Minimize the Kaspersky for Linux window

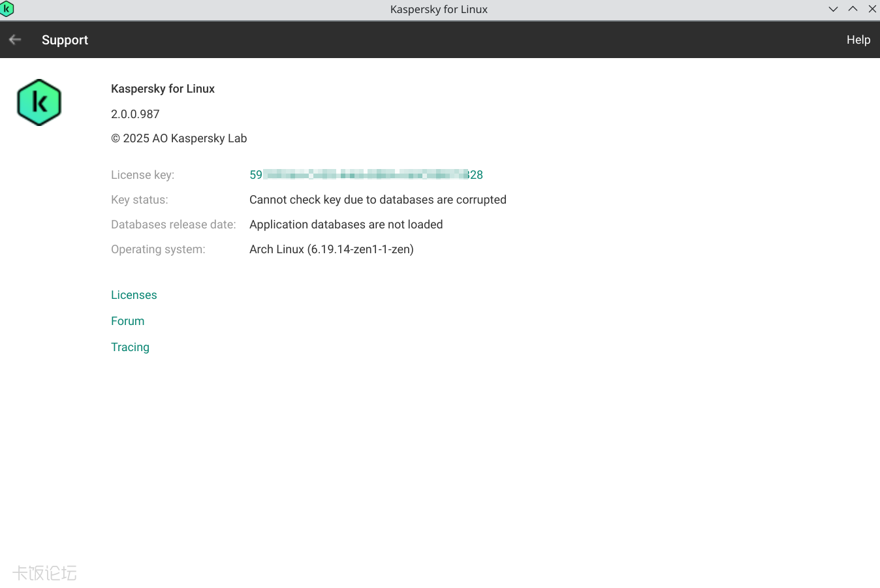[833, 9]
